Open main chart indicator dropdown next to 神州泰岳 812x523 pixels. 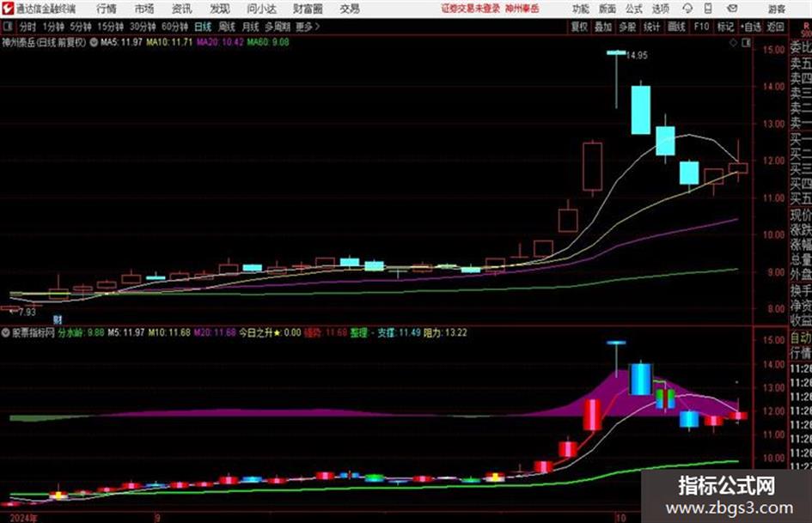click(x=94, y=42)
